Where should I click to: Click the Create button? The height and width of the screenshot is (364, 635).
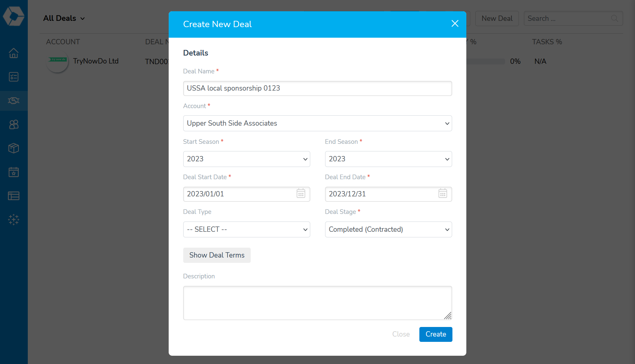pyautogui.click(x=436, y=334)
